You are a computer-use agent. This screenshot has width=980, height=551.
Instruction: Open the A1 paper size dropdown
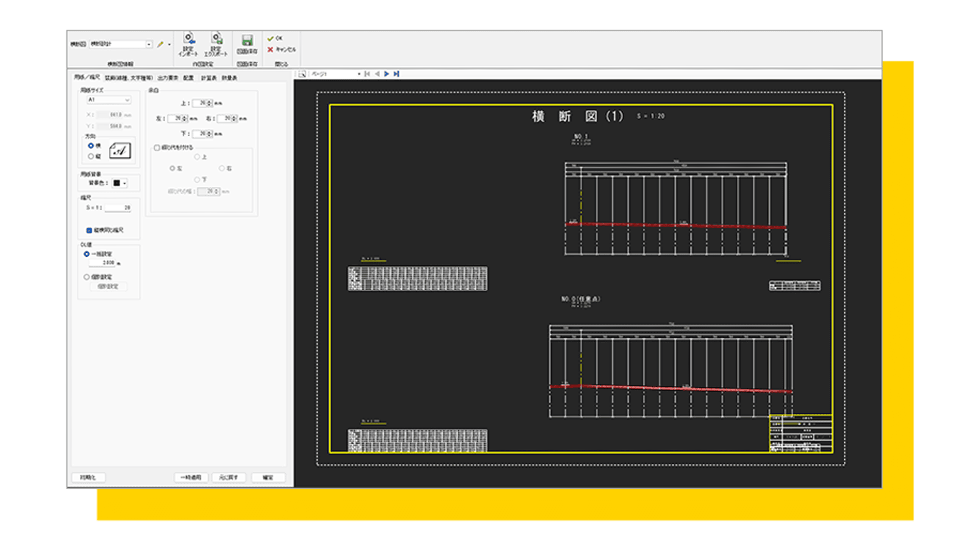127,100
